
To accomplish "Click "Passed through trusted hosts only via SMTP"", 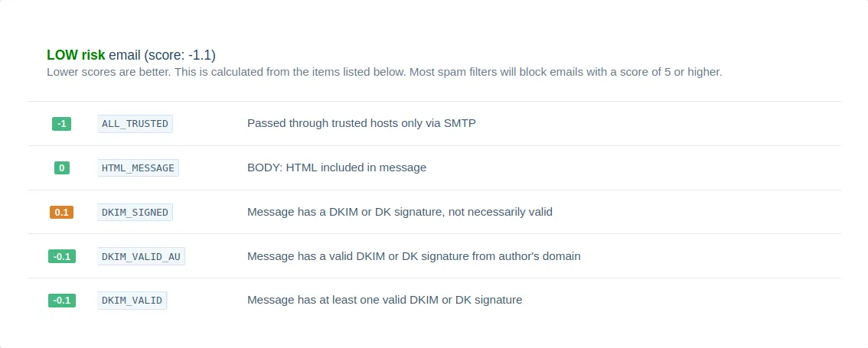I will (x=361, y=123).
